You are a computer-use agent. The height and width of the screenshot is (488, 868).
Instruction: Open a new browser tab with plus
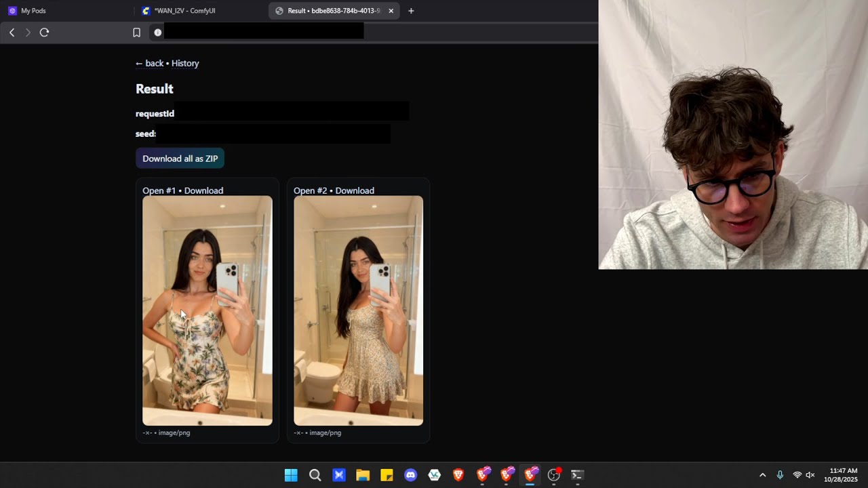(411, 11)
